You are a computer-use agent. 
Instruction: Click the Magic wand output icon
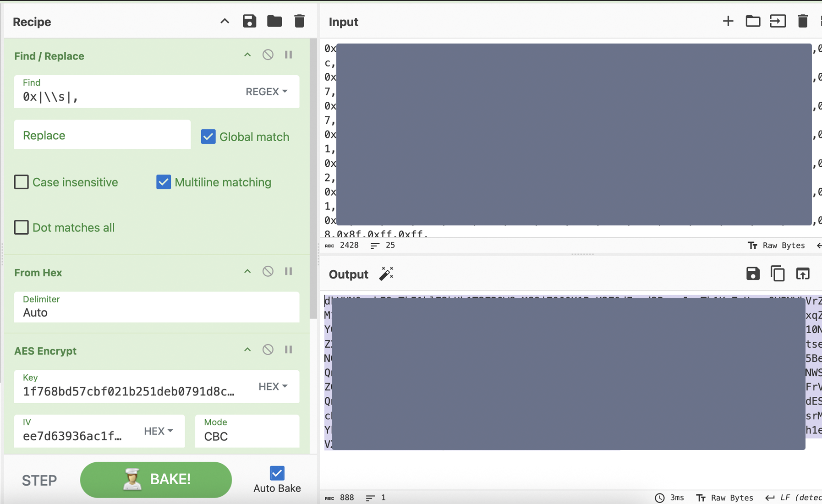point(386,274)
